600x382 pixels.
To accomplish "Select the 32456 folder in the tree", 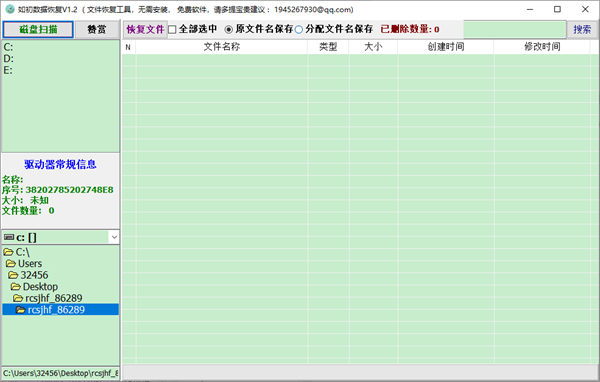I will point(28,275).
